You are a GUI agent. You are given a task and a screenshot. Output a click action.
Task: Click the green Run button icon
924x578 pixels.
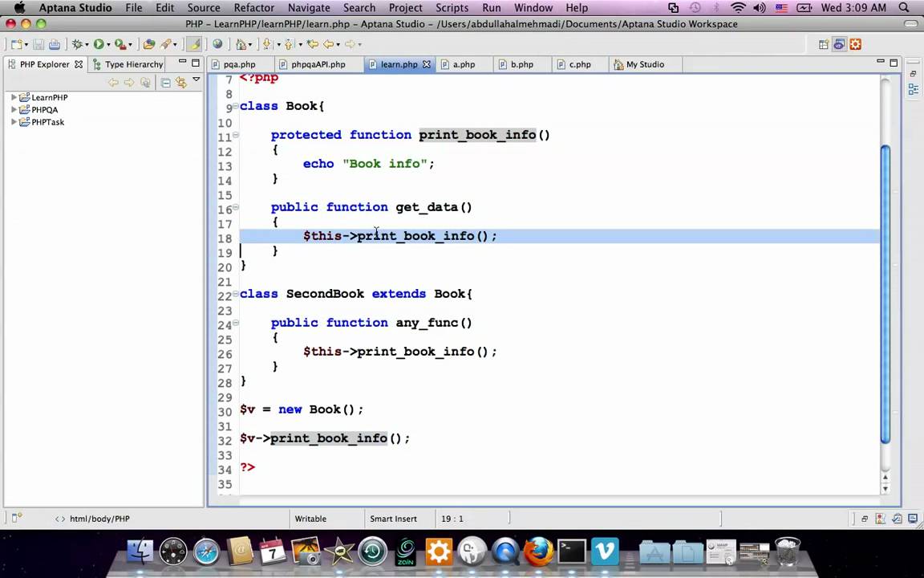[99, 44]
